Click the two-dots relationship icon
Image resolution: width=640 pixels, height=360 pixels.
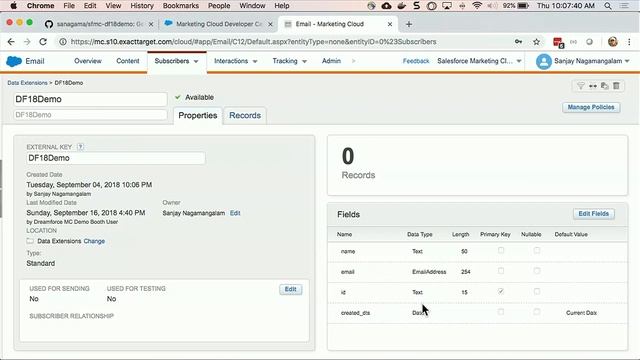click(593, 86)
